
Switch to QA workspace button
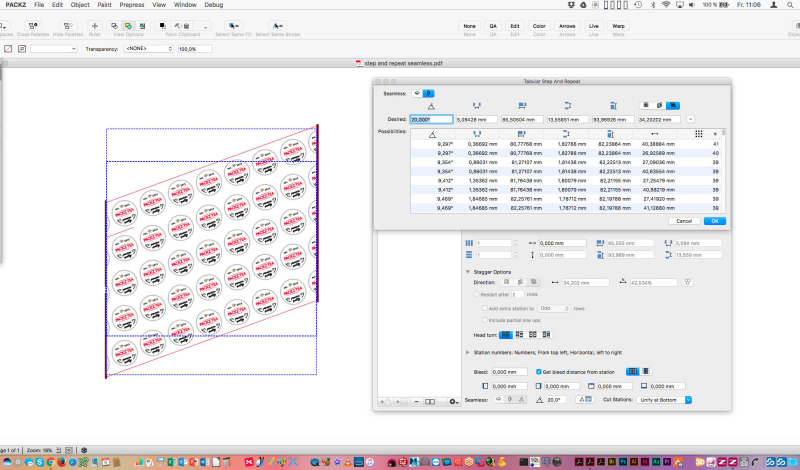[x=493, y=26]
